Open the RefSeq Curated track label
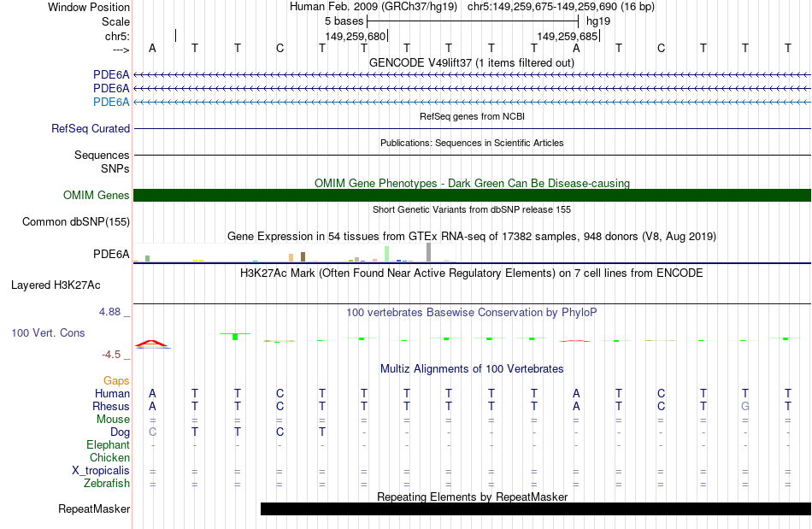812x529 pixels. point(91,128)
